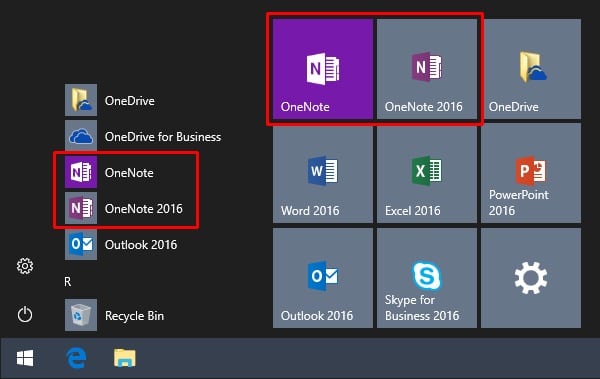This screenshot has height=379, width=600.
Task: Click OneNote icon in app list
Action: (81, 172)
